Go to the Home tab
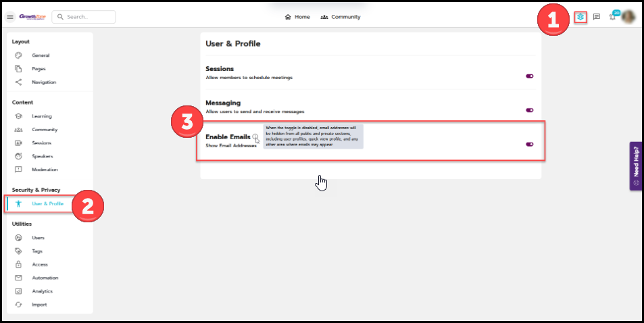 point(297,17)
